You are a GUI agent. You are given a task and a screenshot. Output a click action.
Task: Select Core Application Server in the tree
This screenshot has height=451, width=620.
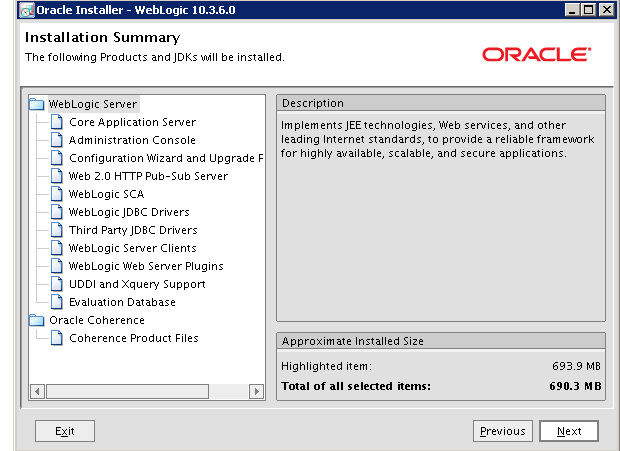pyautogui.click(x=132, y=122)
